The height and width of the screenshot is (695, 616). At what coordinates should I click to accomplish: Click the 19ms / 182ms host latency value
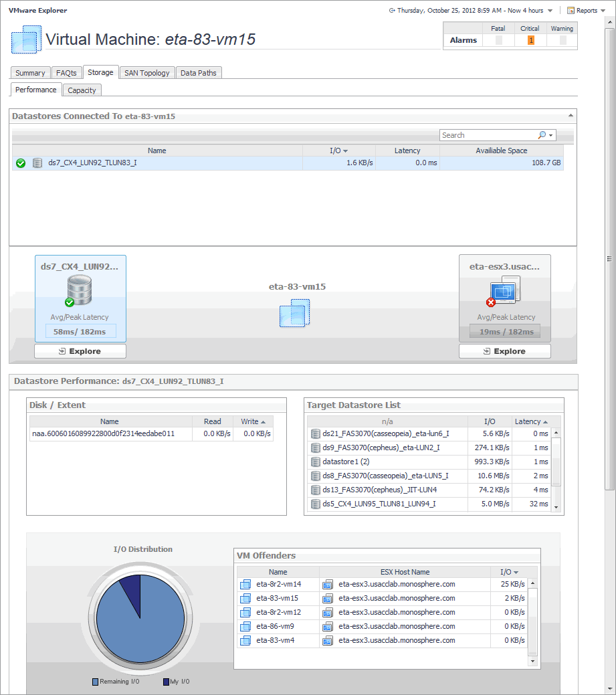[506, 332]
